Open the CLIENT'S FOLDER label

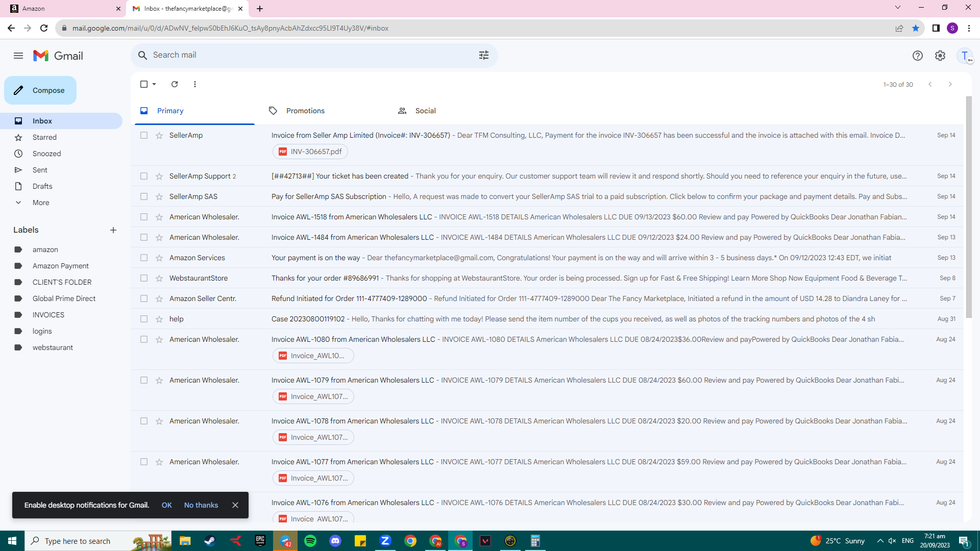pyautogui.click(x=62, y=282)
